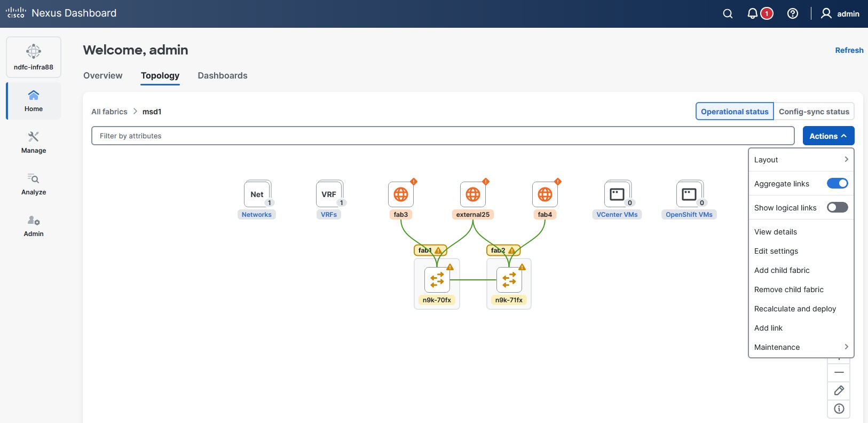This screenshot has width=868, height=423.
Task: Select the n9k-70fx switch icon
Action: click(437, 279)
